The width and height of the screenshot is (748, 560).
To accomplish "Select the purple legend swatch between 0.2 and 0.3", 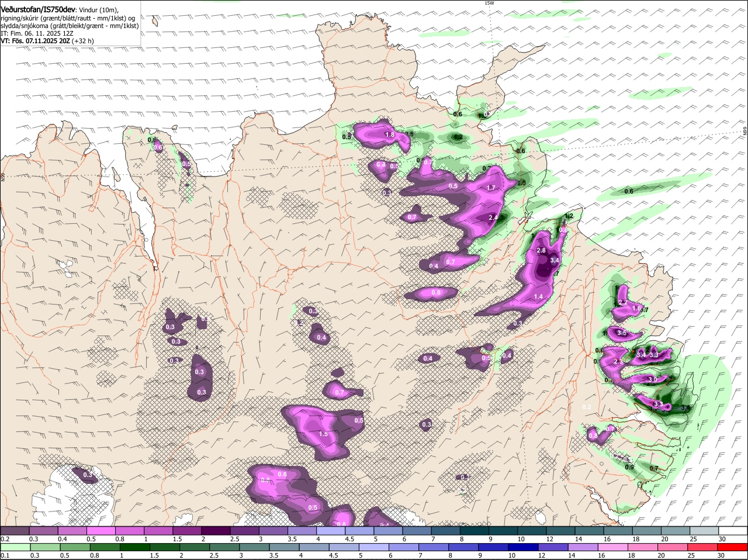I will coord(15,531).
